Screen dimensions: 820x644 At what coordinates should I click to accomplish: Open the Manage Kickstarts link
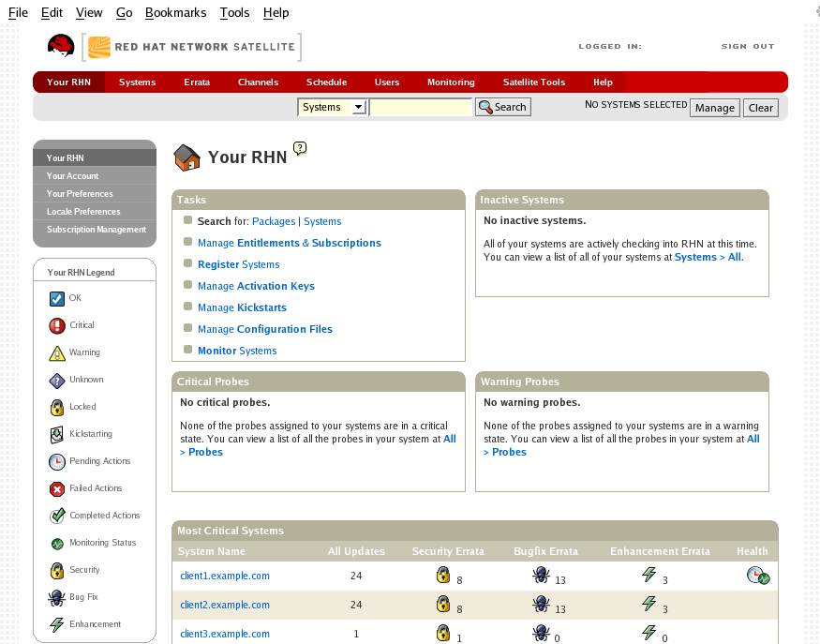coord(242,307)
